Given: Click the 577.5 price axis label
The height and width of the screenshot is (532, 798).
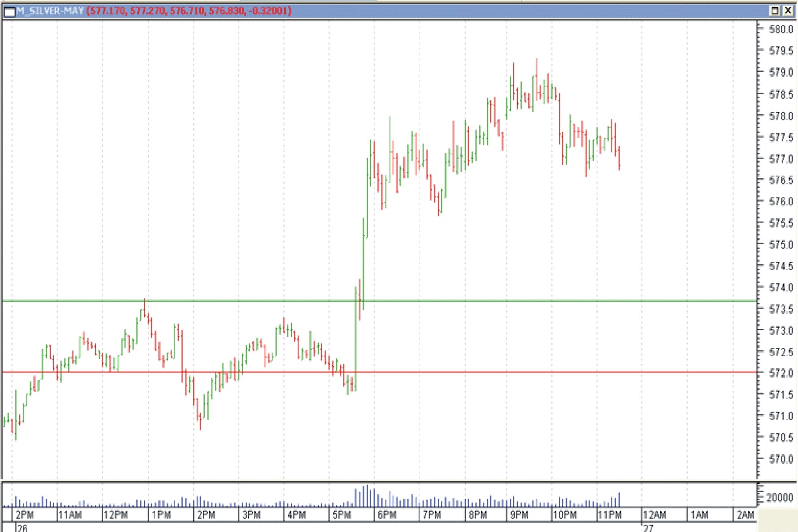Looking at the screenshot, I should click(x=781, y=137).
